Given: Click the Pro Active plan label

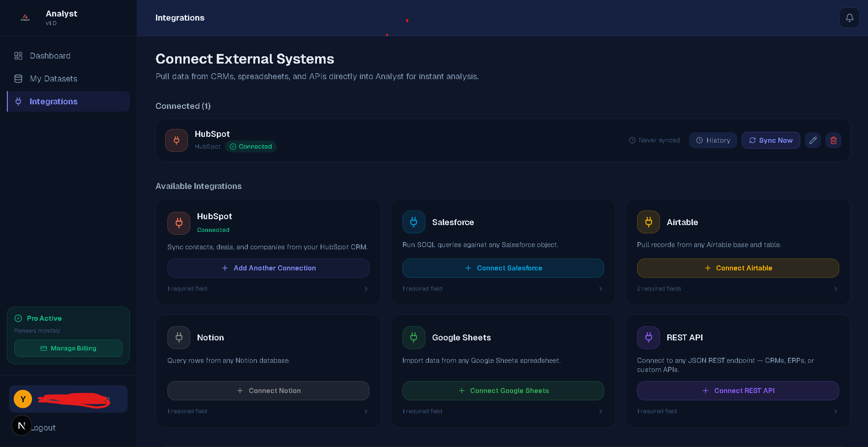Looking at the screenshot, I should [x=44, y=318].
